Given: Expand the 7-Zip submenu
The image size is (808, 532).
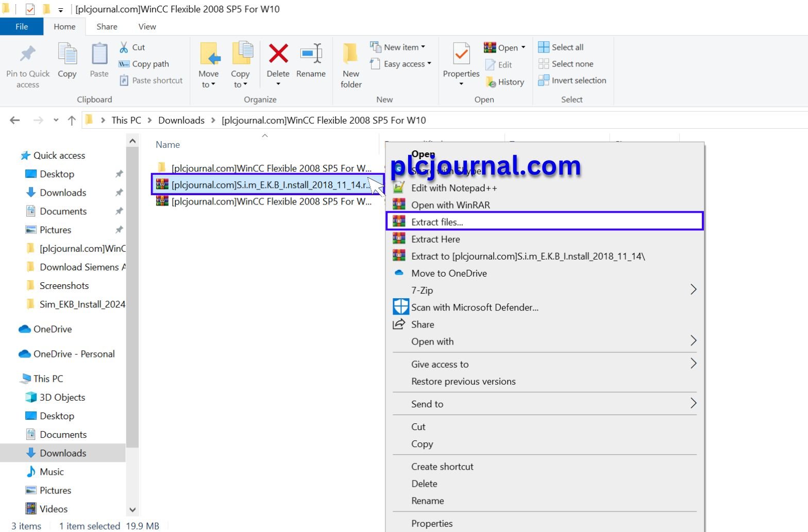Looking at the screenshot, I should (x=545, y=290).
